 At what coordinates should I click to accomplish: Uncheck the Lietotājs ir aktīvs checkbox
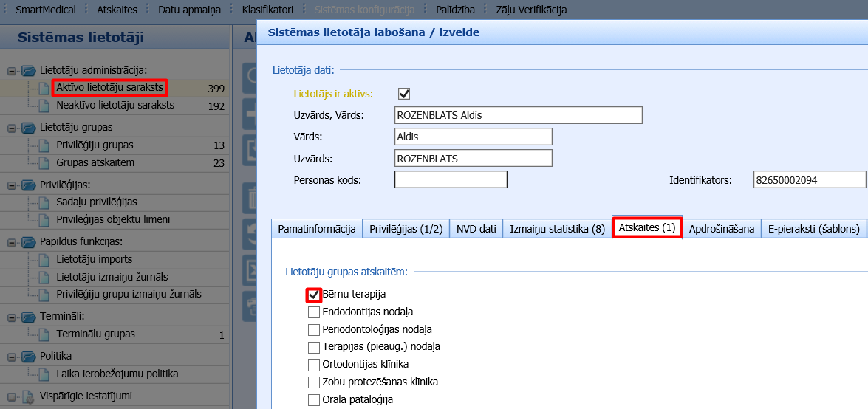pos(404,94)
